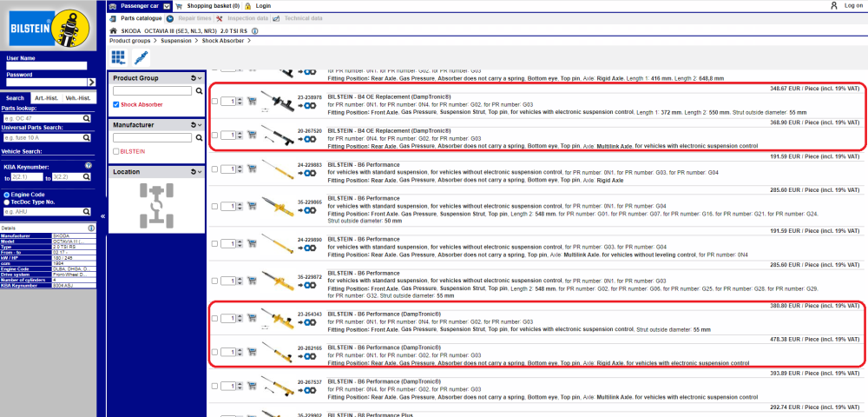Click the Log on user icon
868x417 pixels.
[x=834, y=5]
